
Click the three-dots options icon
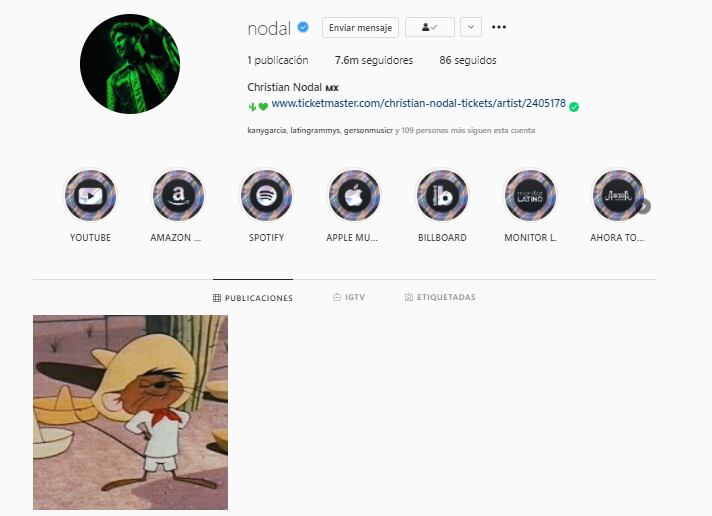pos(499,27)
